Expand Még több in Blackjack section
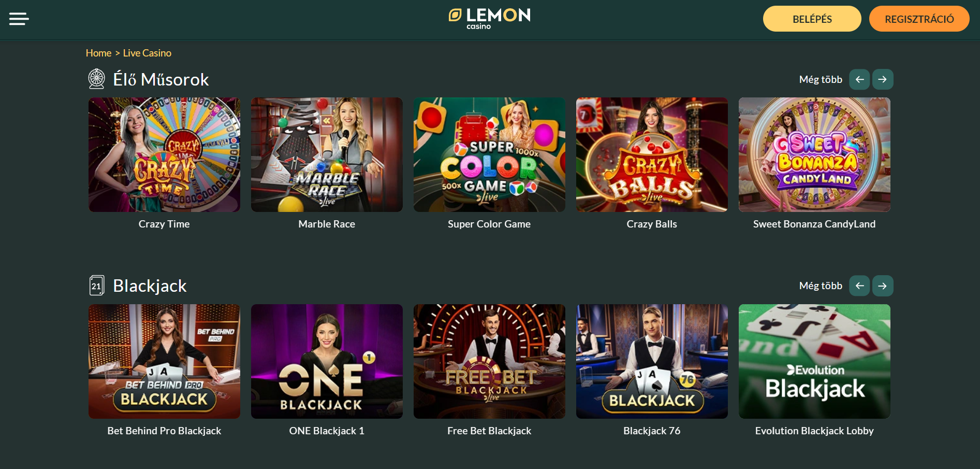 coord(821,286)
